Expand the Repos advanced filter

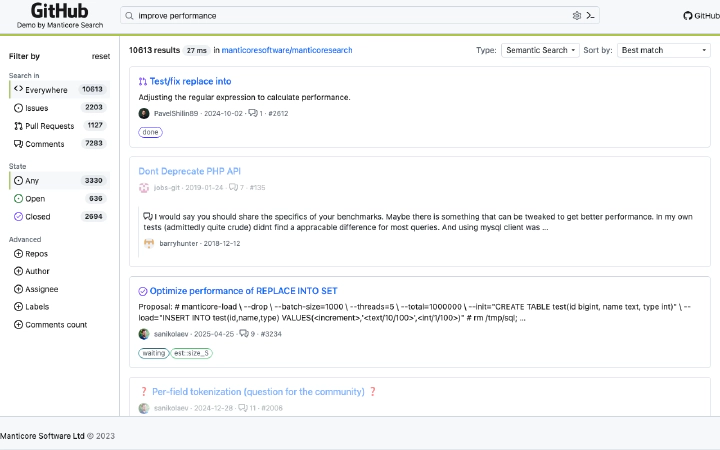point(31,253)
